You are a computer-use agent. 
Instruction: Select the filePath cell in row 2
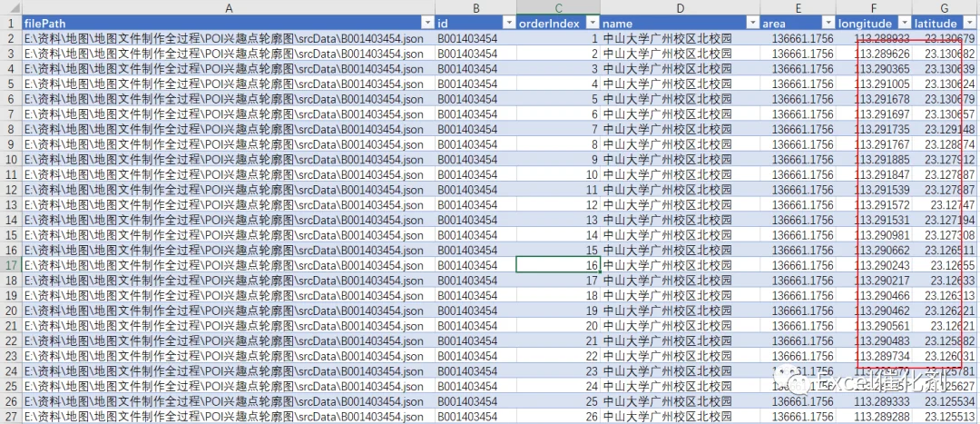229,38
